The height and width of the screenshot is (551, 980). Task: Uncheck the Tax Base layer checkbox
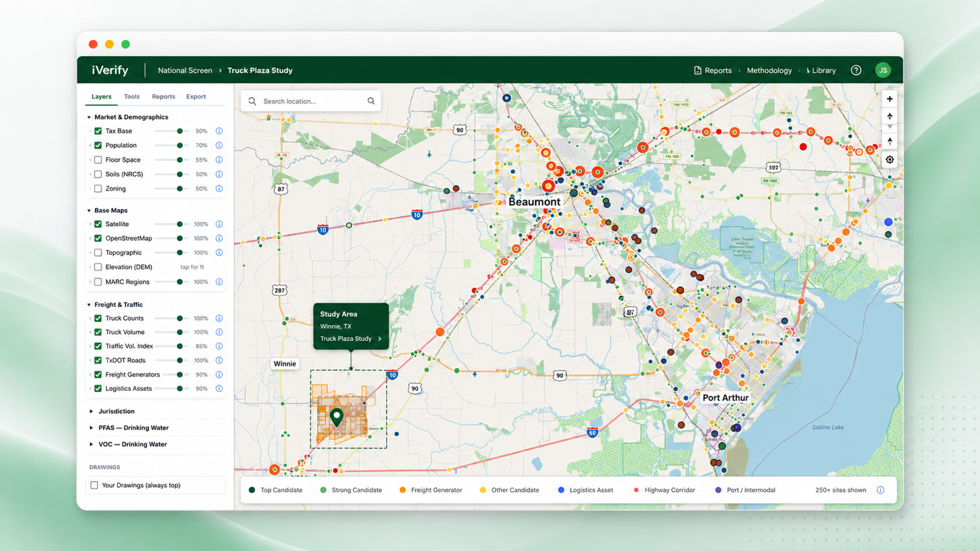(x=98, y=131)
